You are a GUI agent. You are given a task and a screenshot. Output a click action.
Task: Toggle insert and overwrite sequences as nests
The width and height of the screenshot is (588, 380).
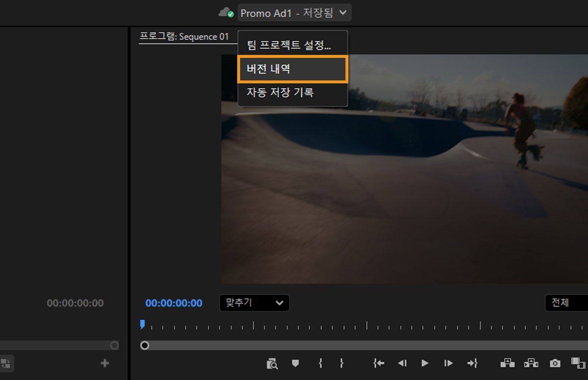pyautogui.click(x=578, y=363)
